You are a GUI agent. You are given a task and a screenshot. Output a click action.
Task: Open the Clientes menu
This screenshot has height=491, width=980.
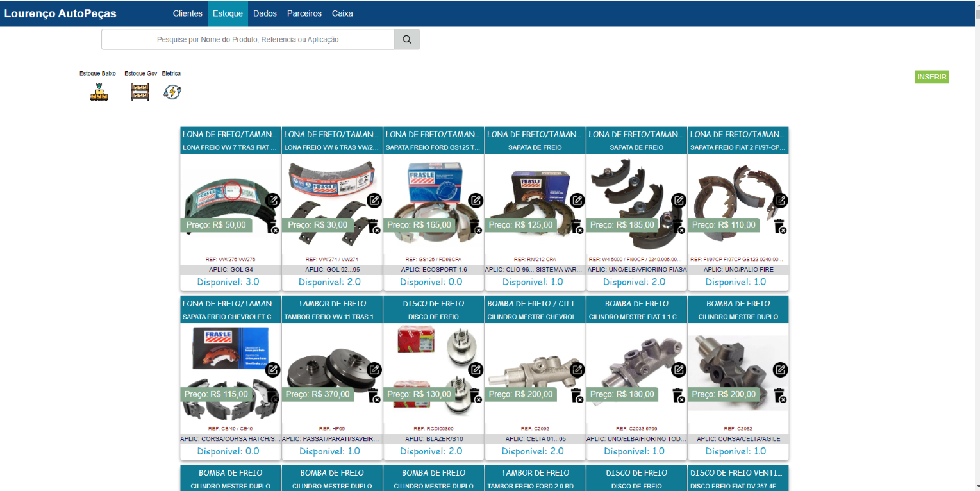click(188, 13)
